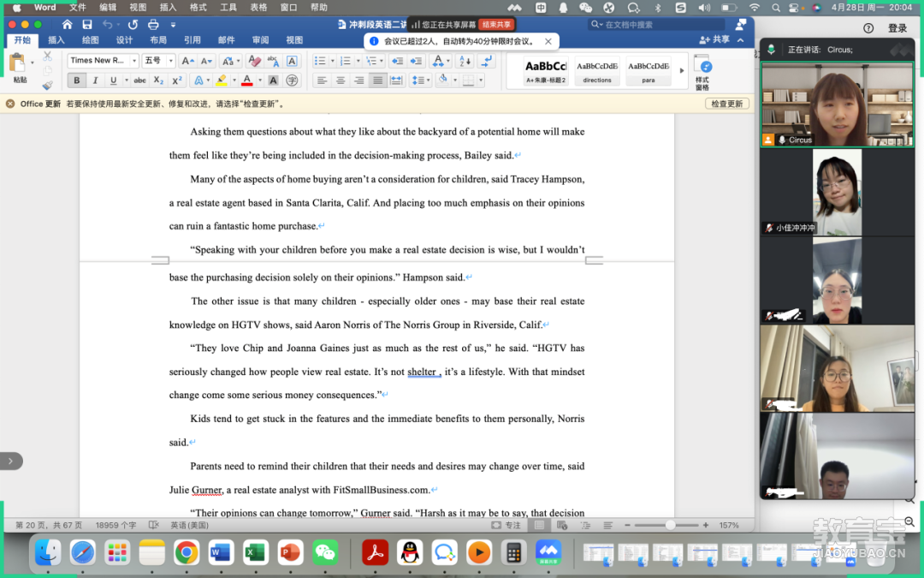Switch to the 审阅 ribbon tab
The height and width of the screenshot is (578, 924).
pos(260,40)
